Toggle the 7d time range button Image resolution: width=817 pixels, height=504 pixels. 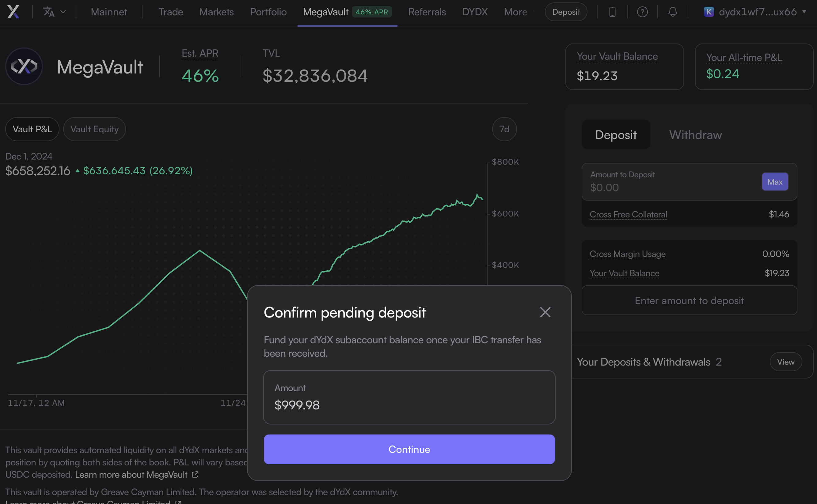pyautogui.click(x=504, y=129)
